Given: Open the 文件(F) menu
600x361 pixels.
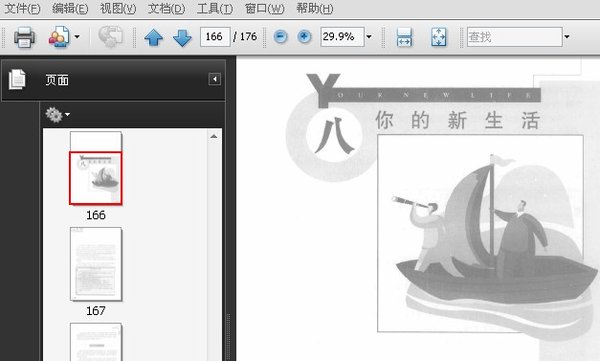Looking at the screenshot, I should (22, 8).
